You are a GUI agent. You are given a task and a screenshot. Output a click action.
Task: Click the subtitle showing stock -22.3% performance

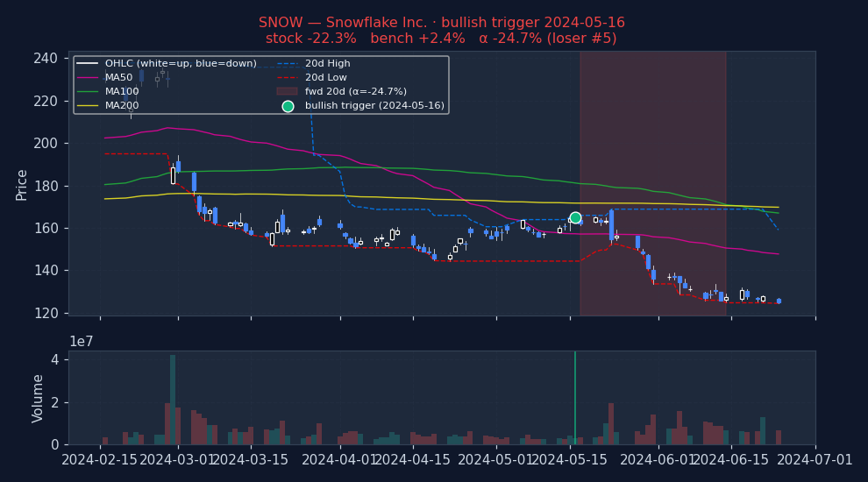click(441, 39)
